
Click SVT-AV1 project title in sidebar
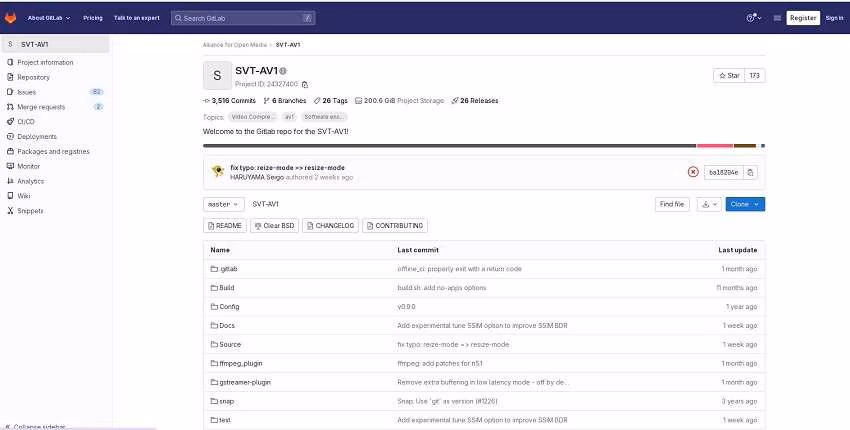(x=55, y=44)
